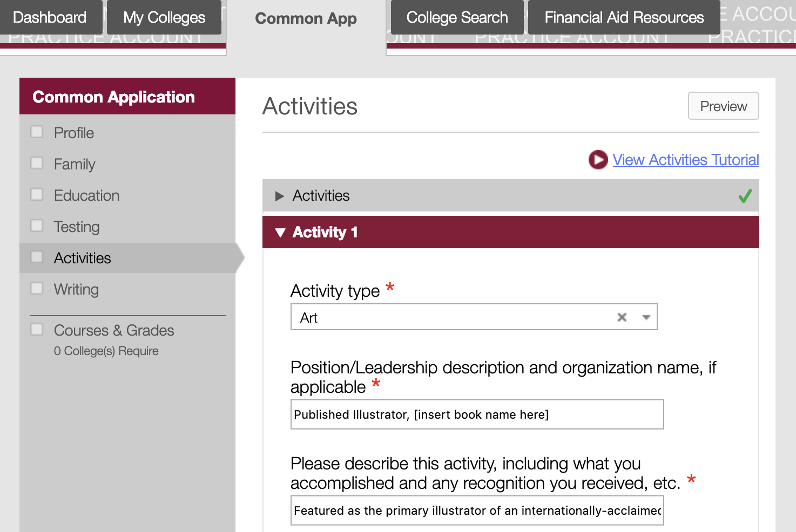Viewport: 796px width, 532px height.
Task: Go to Writing in sidebar
Action: coord(76,289)
